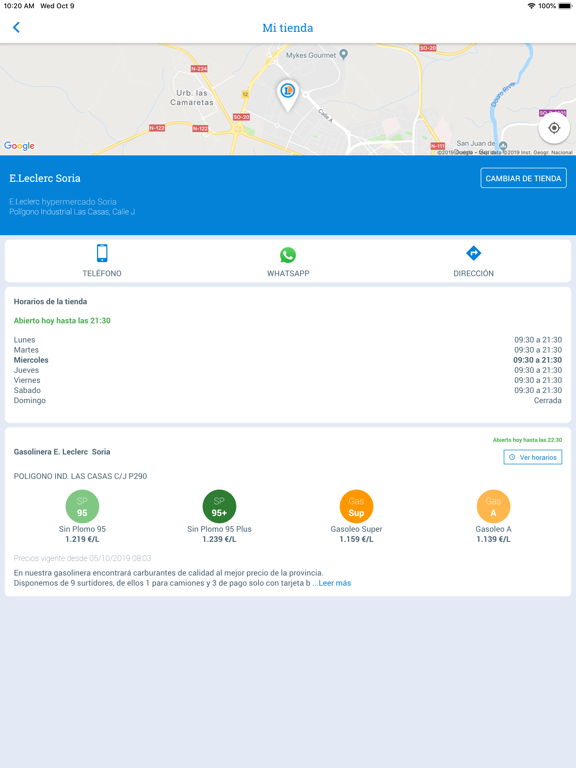
Task: Select the Domingo schedule row
Action: click(x=288, y=400)
